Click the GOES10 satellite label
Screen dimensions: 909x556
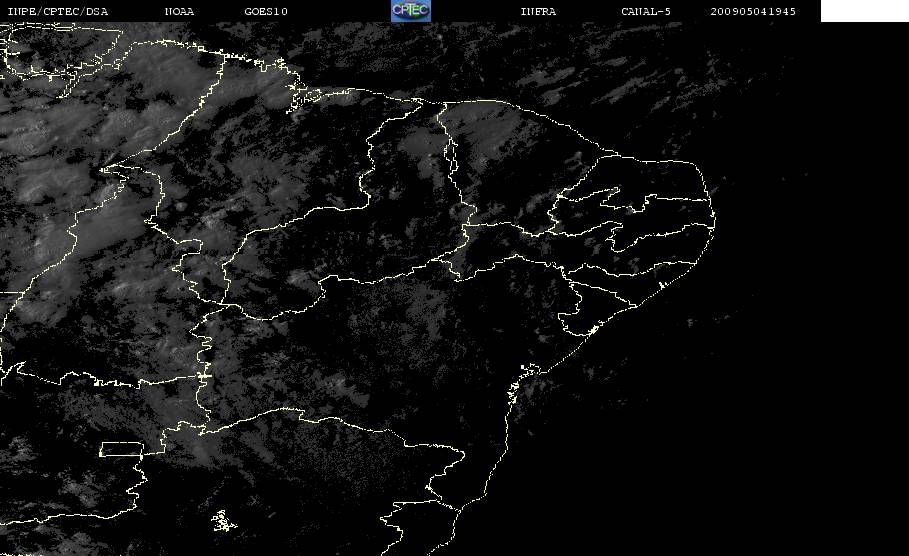click(x=266, y=12)
